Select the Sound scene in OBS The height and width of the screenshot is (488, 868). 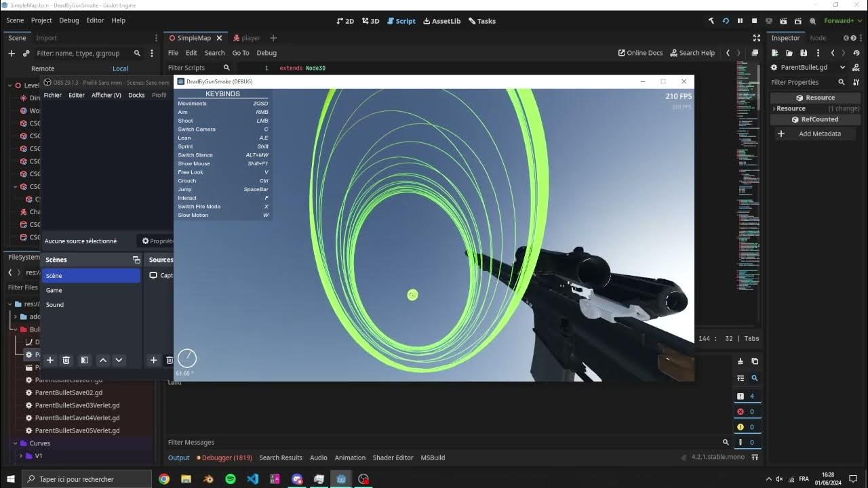click(x=91, y=305)
